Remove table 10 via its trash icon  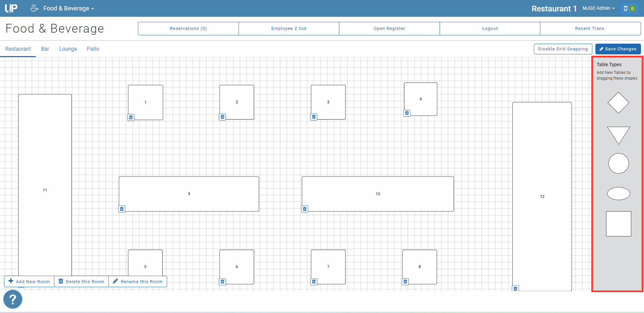305,209
